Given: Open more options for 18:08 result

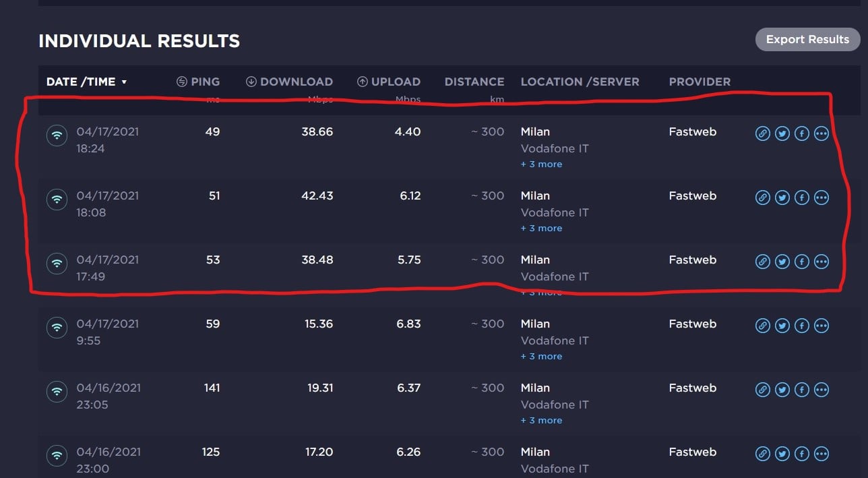Looking at the screenshot, I should pyautogui.click(x=821, y=198).
